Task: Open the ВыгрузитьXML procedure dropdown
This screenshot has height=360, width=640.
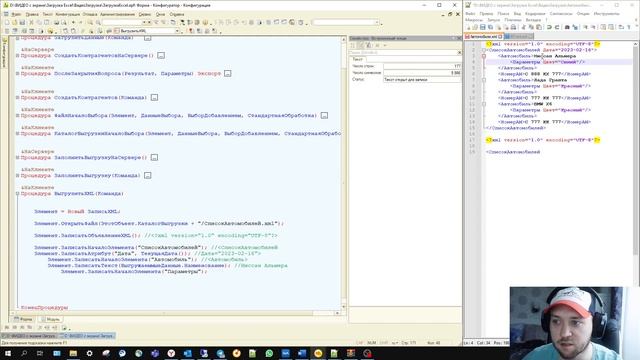Action: 177,31
